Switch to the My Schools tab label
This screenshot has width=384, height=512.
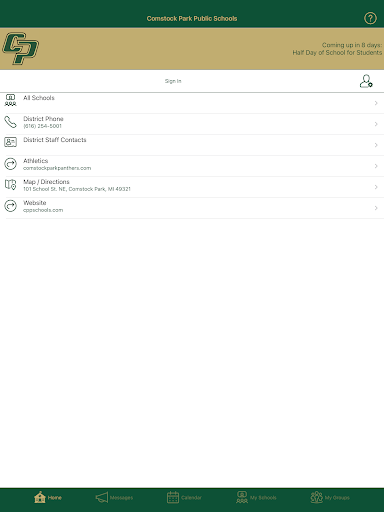[263, 498]
